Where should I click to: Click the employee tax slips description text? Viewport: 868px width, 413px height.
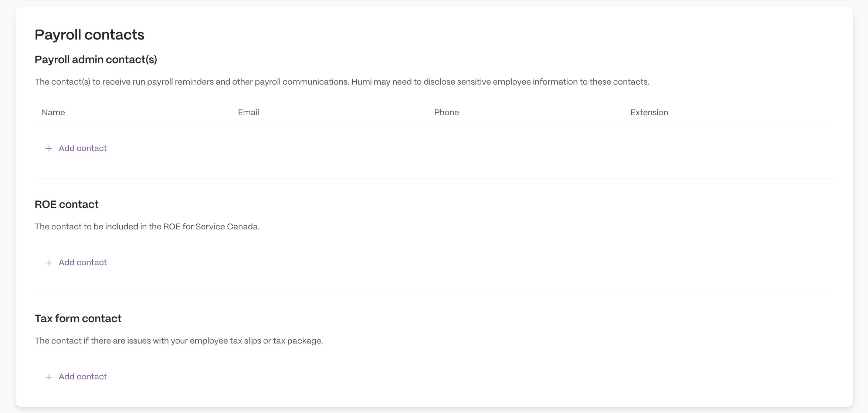179,341
